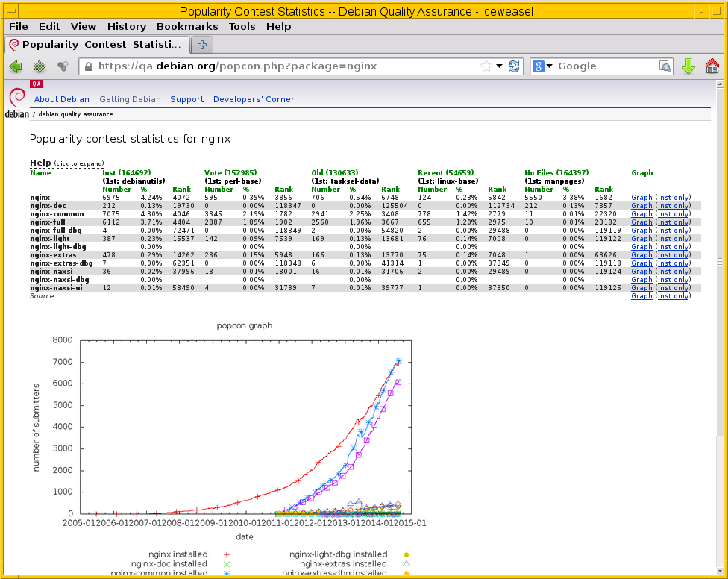Click the inst only link for nginx-extras
728x579 pixels.
(x=673, y=255)
